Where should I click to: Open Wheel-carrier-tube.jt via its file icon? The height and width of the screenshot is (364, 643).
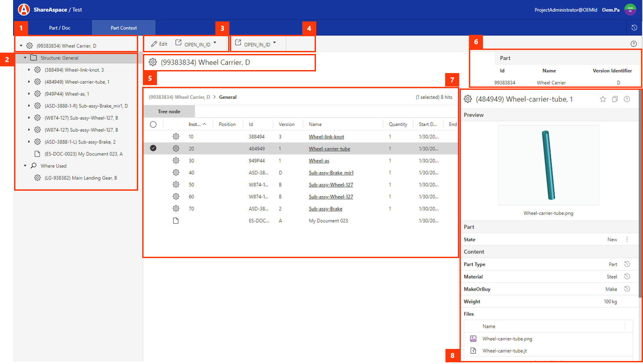point(473,351)
